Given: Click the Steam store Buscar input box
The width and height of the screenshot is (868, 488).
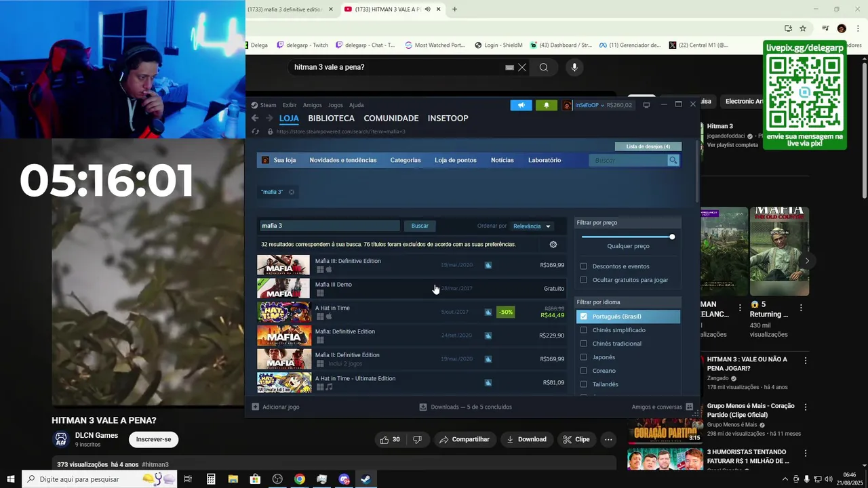Looking at the screenshot, I should [629, 160].
